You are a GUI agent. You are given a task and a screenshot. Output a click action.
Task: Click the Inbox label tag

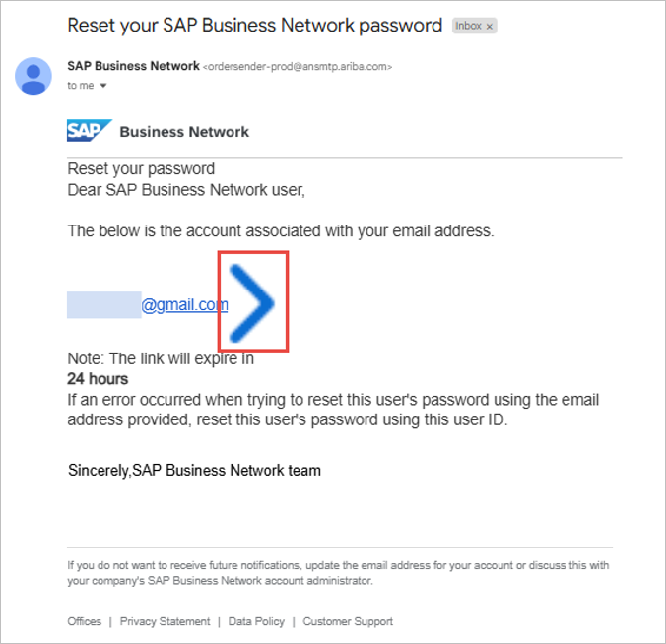pyautogui.click(x=468, y=26)
